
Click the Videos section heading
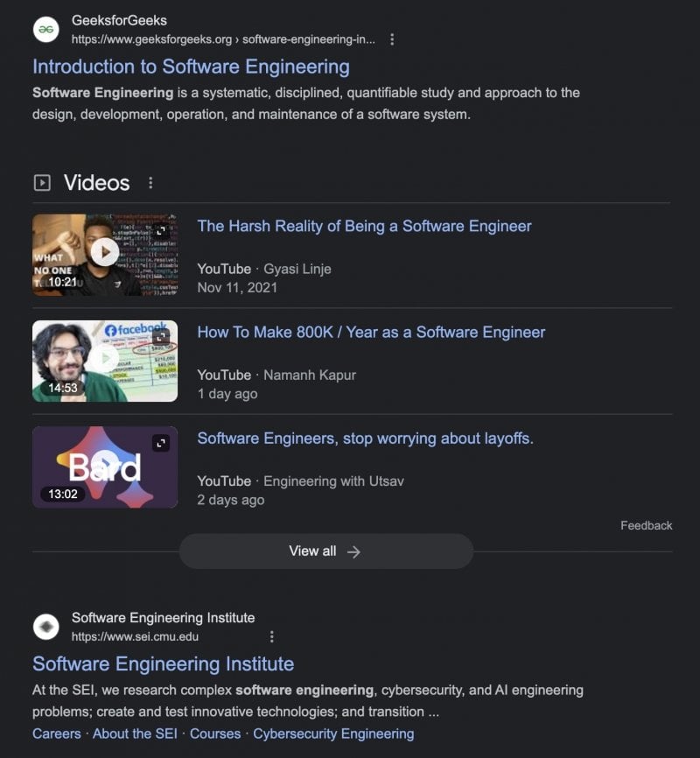[x=96, y=183]
